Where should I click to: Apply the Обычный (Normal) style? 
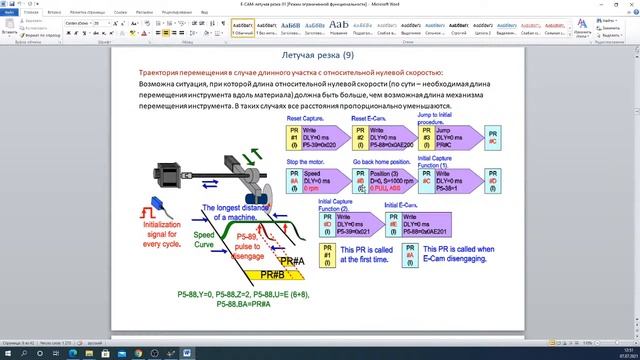[x=243, y=28]
